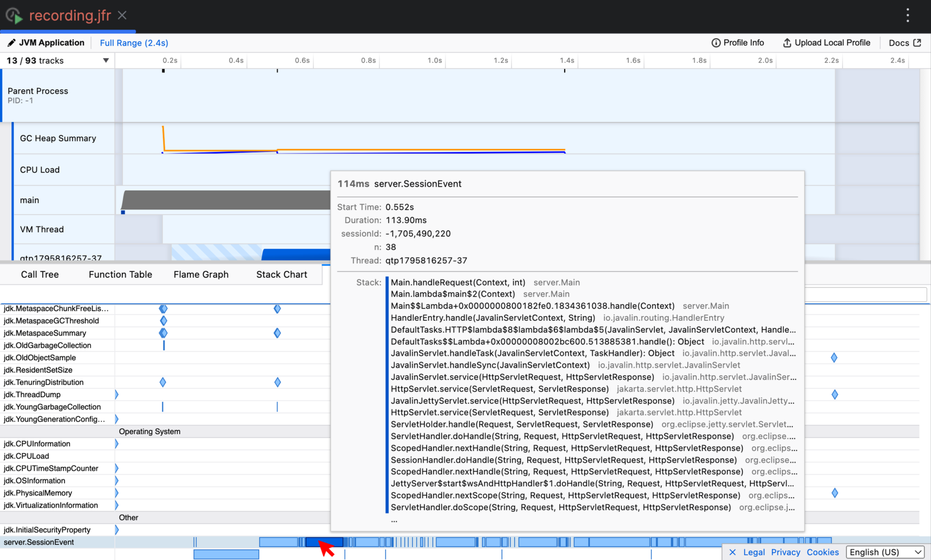Click the diamond marker on jdk.PhysicalMemory track
The height and width of the screenshot is (560, 931).
834,493
